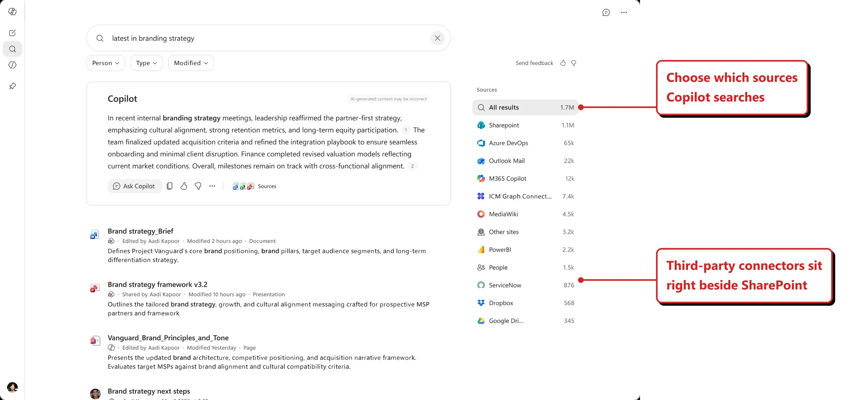This screenshot has height=400, width=868.
Task: Select All results source
Action: click(x=525, y=107)
